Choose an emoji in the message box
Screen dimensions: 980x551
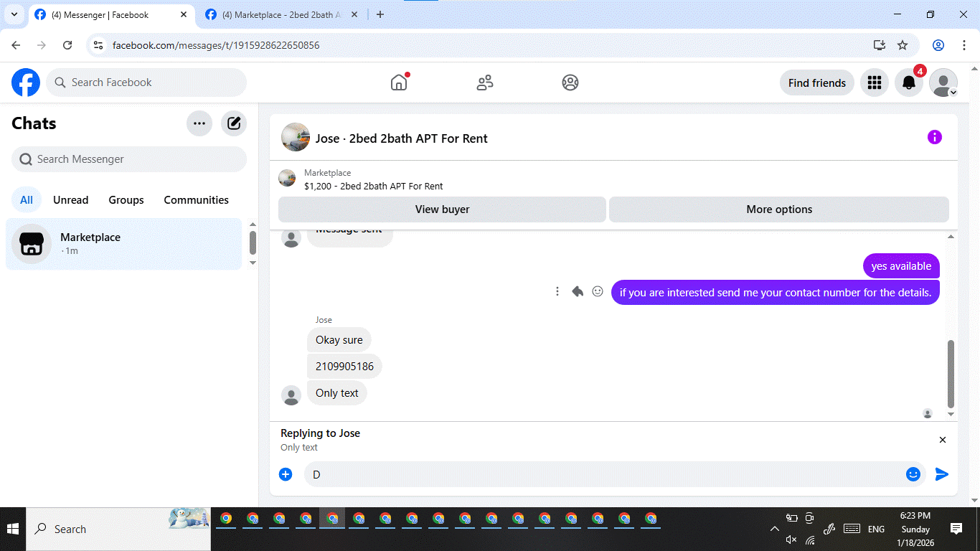click(913, 474)
